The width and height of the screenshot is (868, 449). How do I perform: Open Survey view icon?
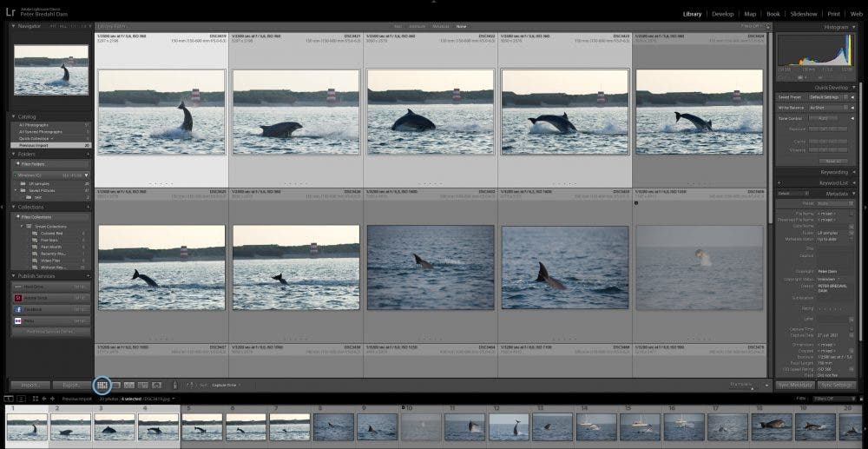pos(143,385)
